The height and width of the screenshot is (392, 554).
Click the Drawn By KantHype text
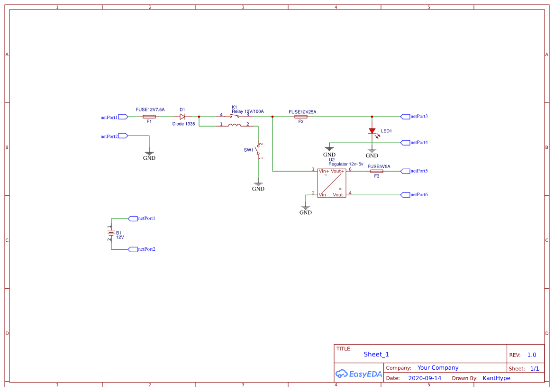[x=496, y=378]
